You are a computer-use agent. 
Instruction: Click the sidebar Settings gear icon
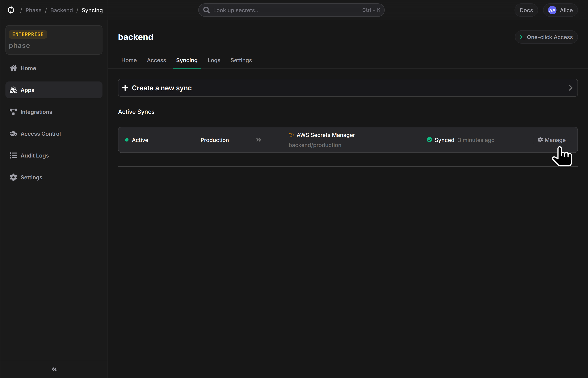coord(13,177)
